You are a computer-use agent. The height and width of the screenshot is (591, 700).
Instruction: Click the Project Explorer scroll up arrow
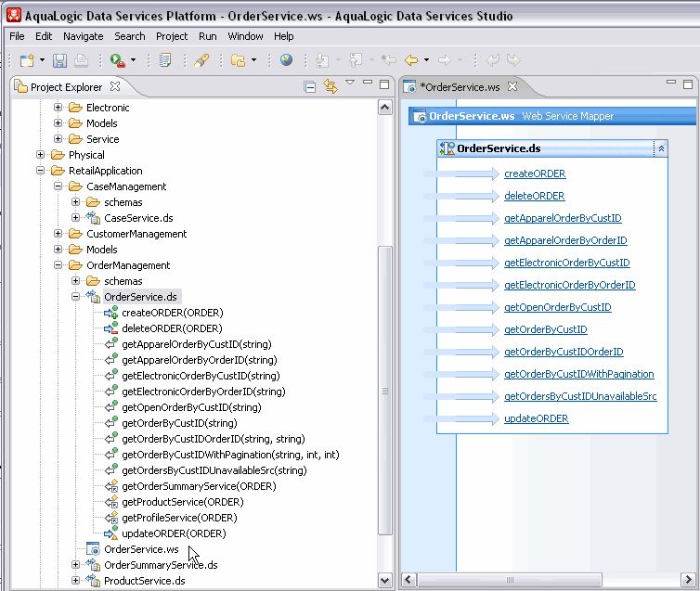[x=385, y=108]
